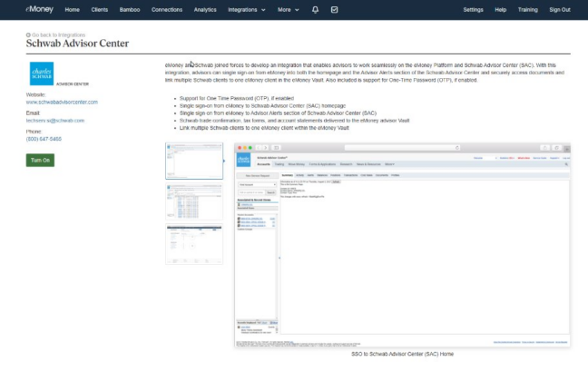Expand the More dropdown menu
The width and height of the screenshot is (588, 372).
click(x=288, y=10)
